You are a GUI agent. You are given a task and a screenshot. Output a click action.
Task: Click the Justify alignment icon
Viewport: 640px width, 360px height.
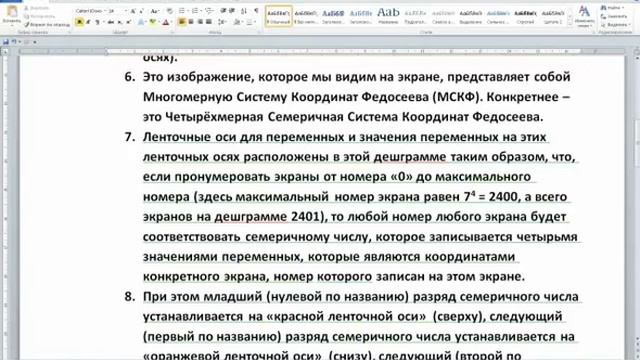pyautogui.click(x=209, y=22)
